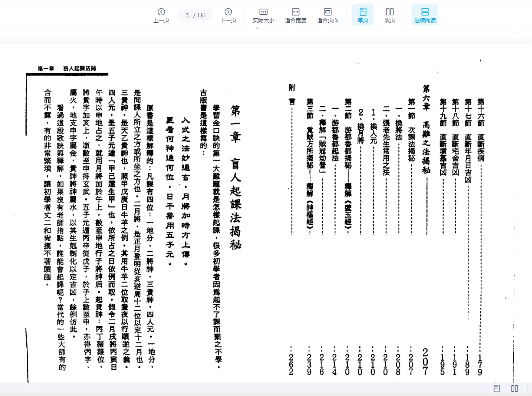532x396 pixels.
Task: Switch to single page mode (单页)
Action: 363,15
